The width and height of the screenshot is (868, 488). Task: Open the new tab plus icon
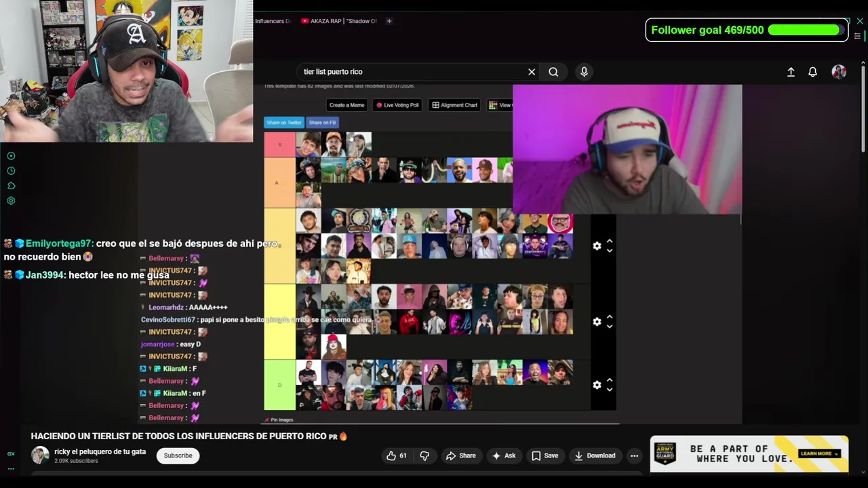coord(389,21)
